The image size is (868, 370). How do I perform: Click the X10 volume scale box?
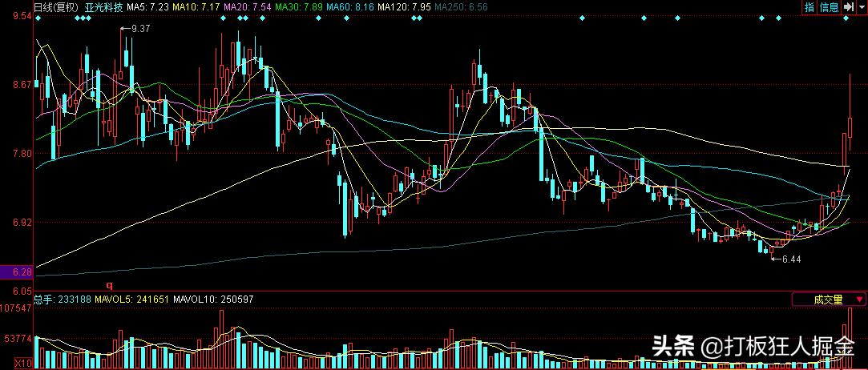22,364
